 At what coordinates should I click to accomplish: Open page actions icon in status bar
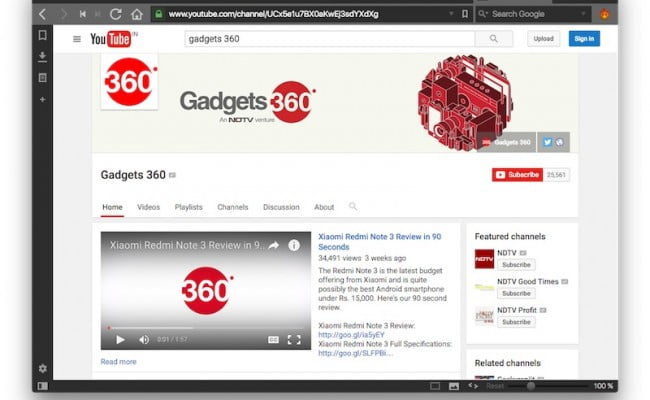(x=473, y=386)
